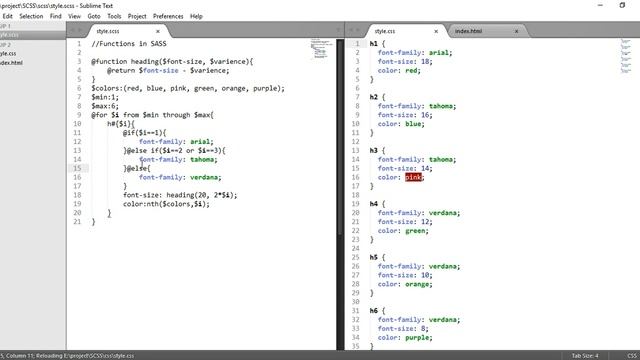Click the '}@else if($i==2 or $i==3){' line
This screenshot has height=360, width=640.
pyautogui.click(x=174, y=151)
